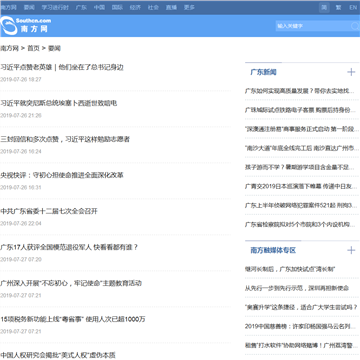Click timestamp 2019-07-26 18:27
Viewport: 360px width, 360px height.
click(x=21, y=80)
